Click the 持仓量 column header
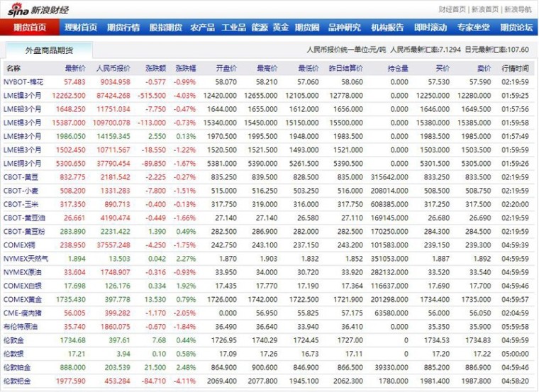This screenshot has width=539, height=392. [x=398, y=68]
